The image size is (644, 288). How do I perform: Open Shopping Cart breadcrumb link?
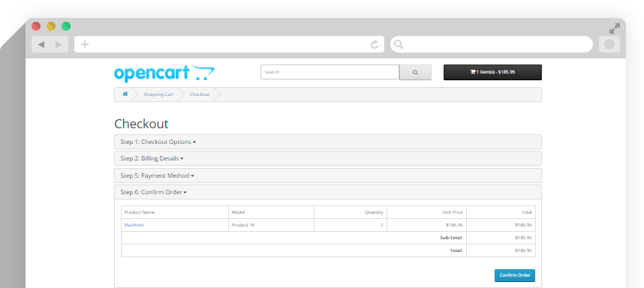point(158,94)
